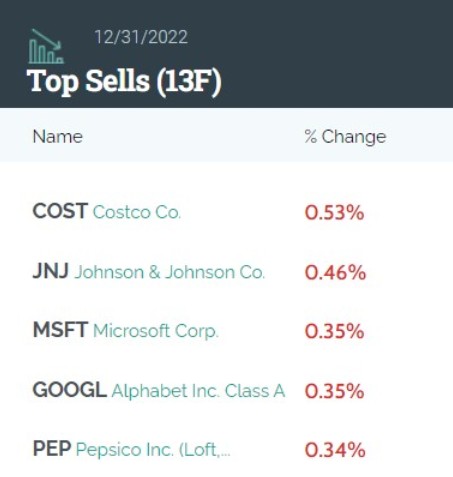Click Johnson & Johnson's 0.46% value
Viewport: 453px width, 477px height.
pos(335,272)
